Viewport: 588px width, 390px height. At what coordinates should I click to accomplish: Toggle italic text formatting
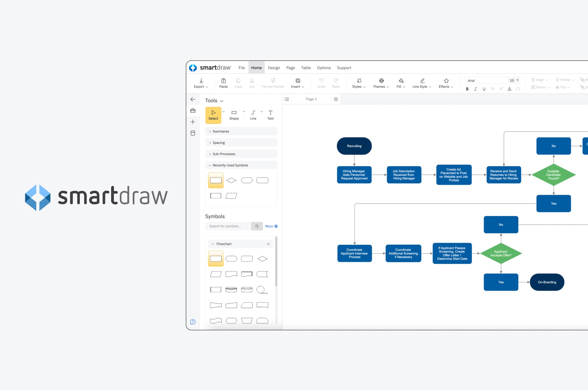[x=475, y=89]
